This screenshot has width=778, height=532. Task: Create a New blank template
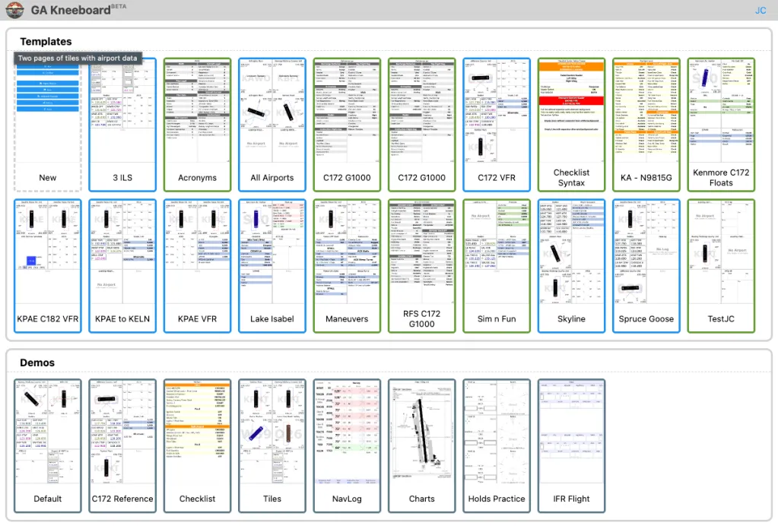(47, 125)
